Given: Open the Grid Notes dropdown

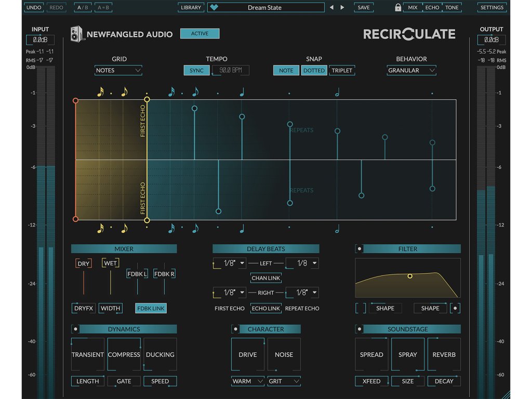Looking at the screenshot, I should pos(118,70).
